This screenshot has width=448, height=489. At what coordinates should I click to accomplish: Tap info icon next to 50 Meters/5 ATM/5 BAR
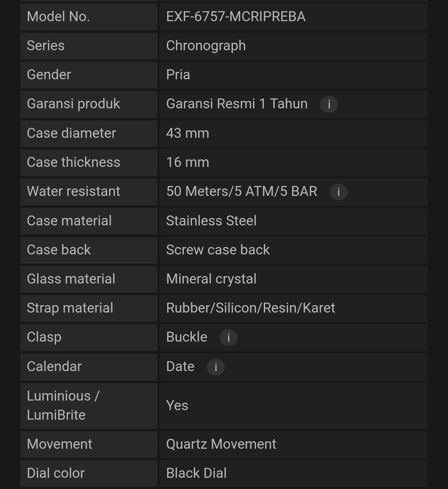pos(338,191)
